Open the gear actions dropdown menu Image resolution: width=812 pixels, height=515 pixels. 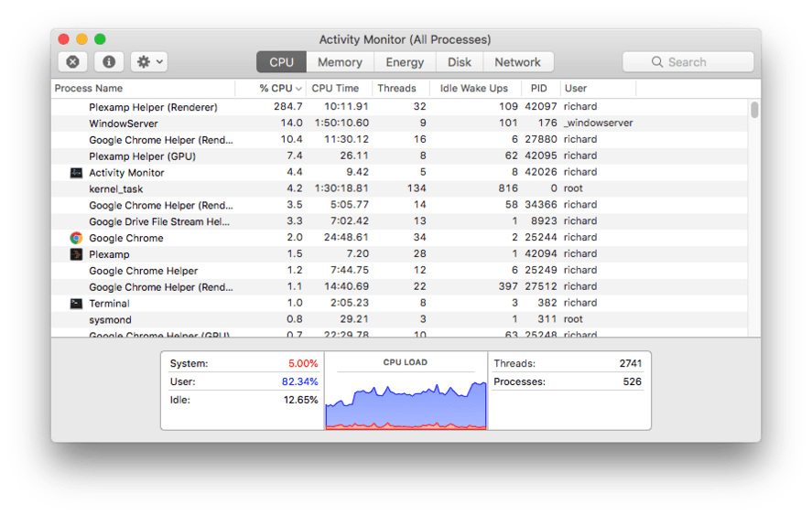(x=149, y=62)
